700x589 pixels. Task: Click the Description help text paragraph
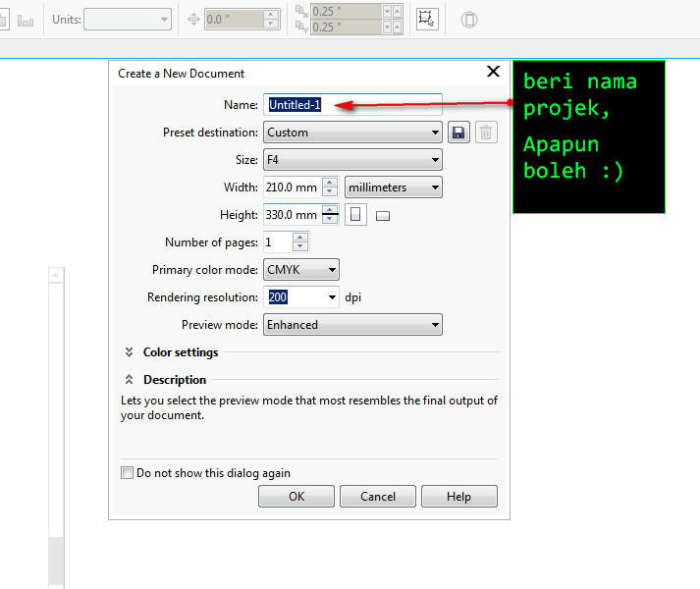coord(309,407)
